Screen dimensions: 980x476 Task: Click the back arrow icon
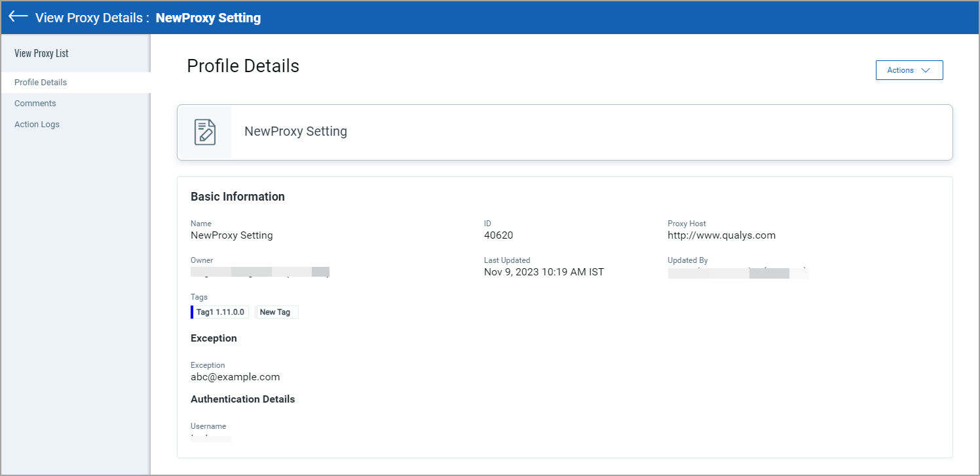tap(18, 17)
